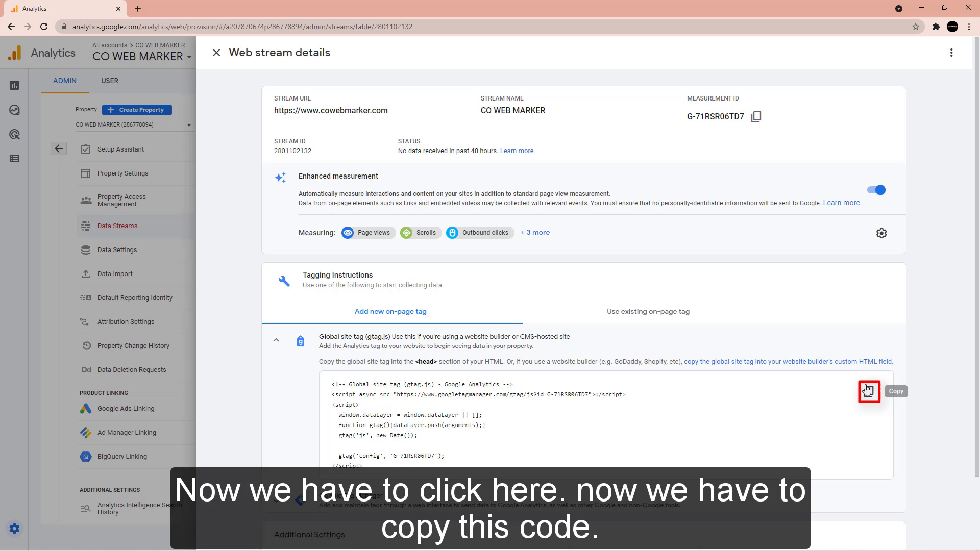Click the stream ID 2801102132
The image size is (980, 551).
tap(292, 151)
